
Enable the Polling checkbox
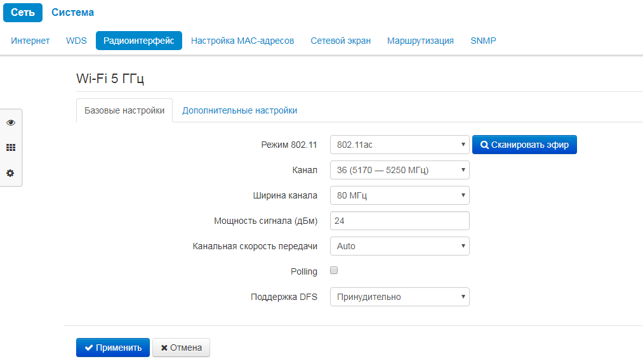pyautogui.click(x=335, y=270)
